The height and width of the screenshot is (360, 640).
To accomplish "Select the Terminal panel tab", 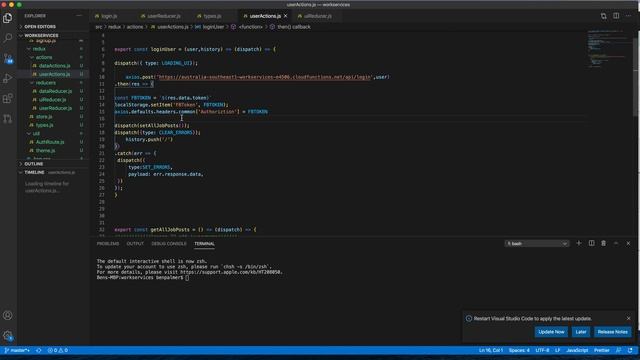I will tap(204, 244).
